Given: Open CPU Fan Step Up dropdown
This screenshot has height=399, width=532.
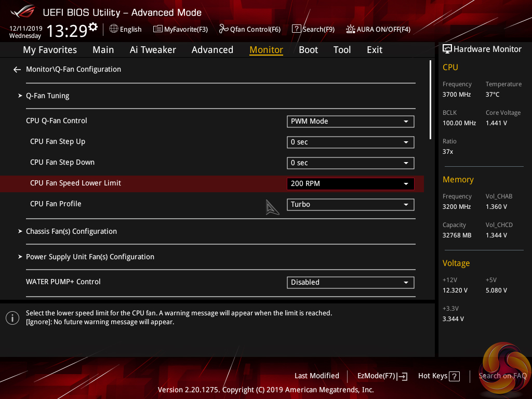Looking at the screenshot, I should click(350, 142).
